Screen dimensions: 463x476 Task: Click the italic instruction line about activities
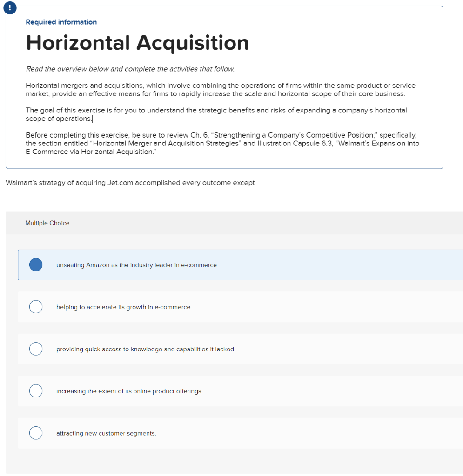131,69
